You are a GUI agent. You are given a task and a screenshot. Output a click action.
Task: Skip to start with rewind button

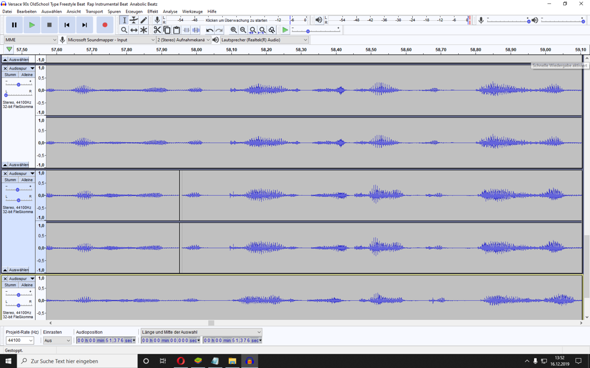tap(67, 25)
